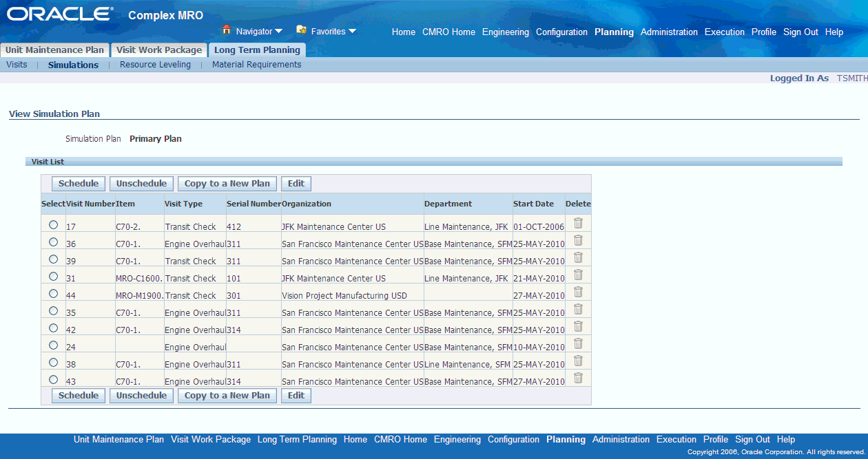Click the Visit Number column header
Screen dimensions: 868x459
pos(90,204)
